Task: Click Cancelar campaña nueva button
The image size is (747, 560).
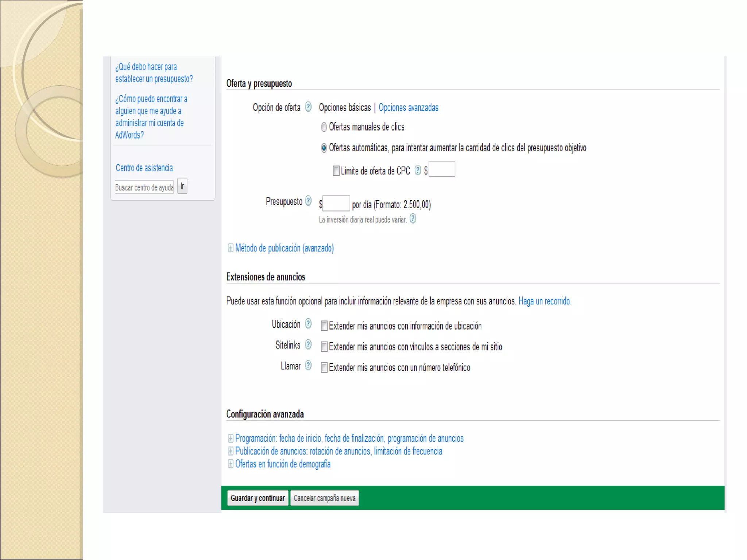Action: coord(324,498)
